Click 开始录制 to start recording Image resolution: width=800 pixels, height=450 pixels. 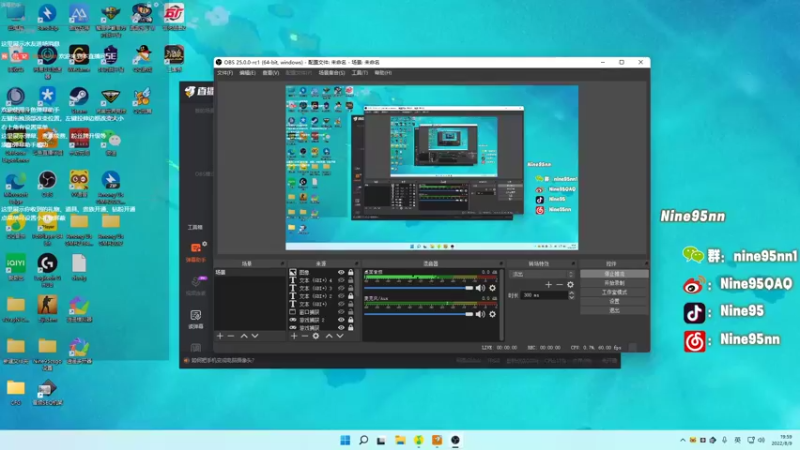pyautogui.click(x=614, y=283)
